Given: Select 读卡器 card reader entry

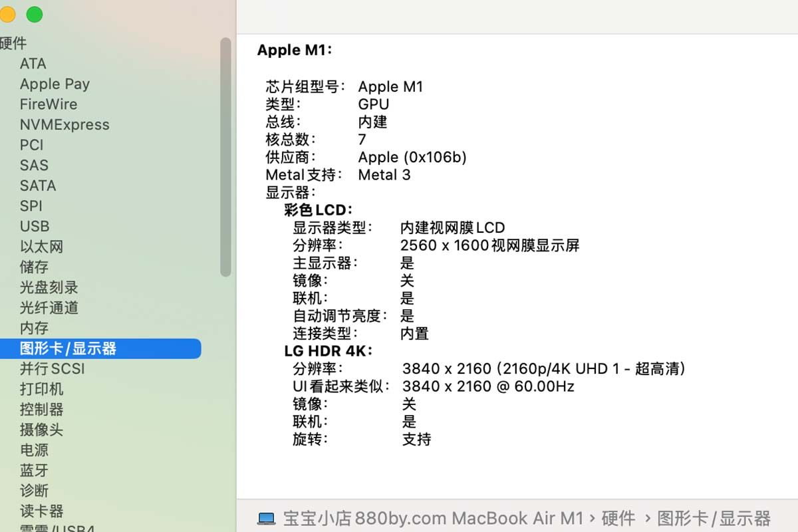Looking at the screenshot, I should point(41,511).
